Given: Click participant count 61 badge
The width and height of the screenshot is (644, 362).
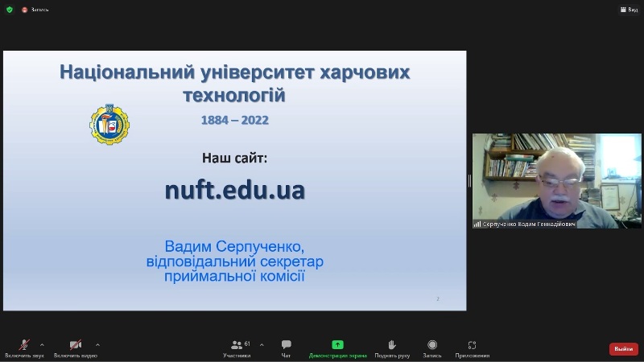Looking at the screenshot, I should coord(247,343).
